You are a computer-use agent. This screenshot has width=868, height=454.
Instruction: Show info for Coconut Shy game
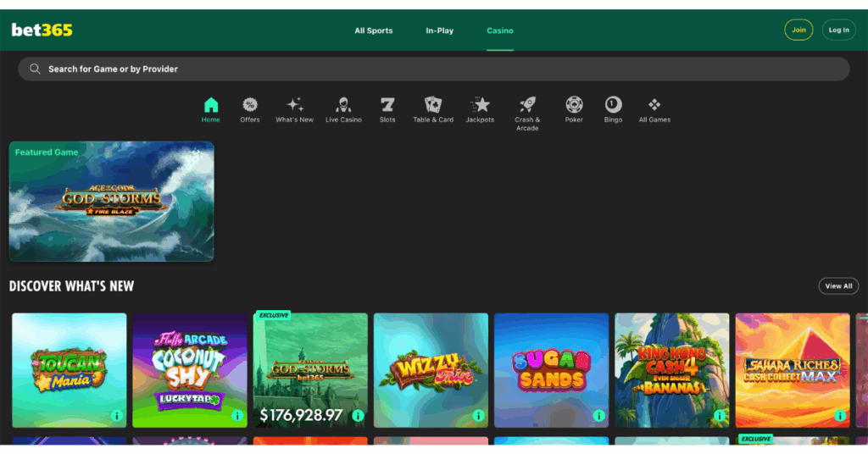[237, 416]
